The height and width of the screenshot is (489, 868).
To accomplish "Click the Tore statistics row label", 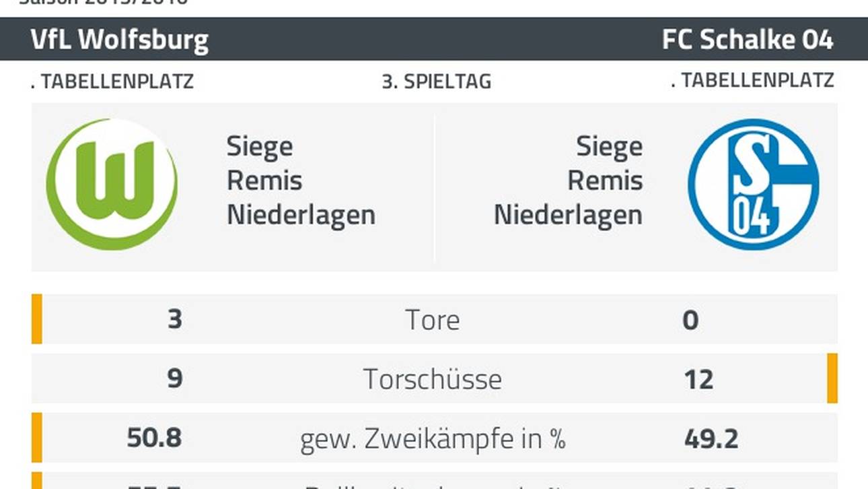I will [433, 320].
